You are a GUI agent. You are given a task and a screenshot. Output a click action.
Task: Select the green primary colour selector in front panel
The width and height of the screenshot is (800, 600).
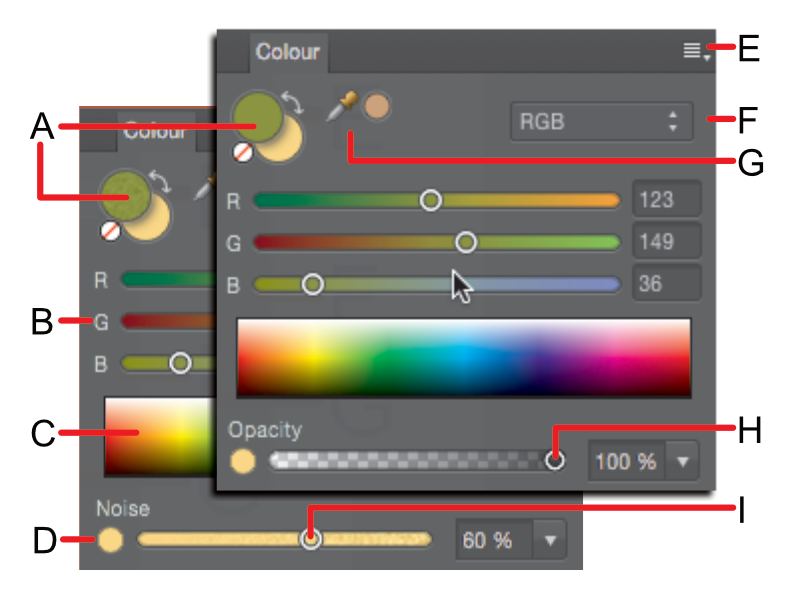pyautogui.click(x=257, y=117)
